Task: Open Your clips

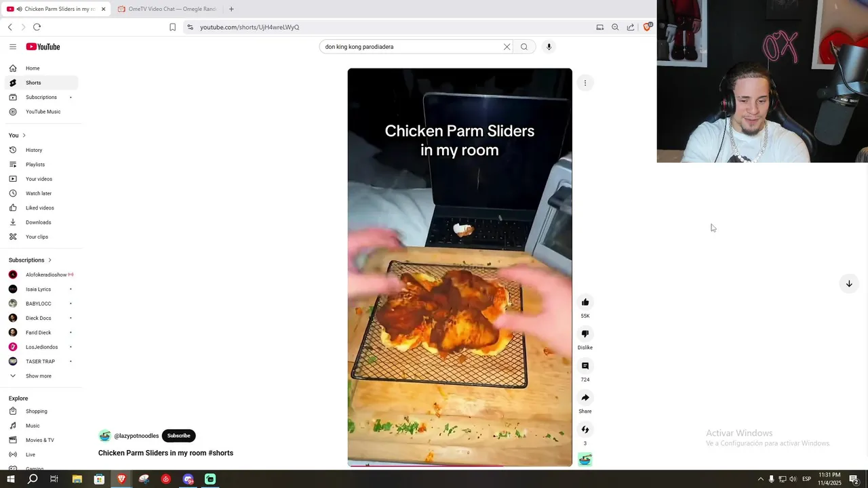Action: [x=41, y=237]
